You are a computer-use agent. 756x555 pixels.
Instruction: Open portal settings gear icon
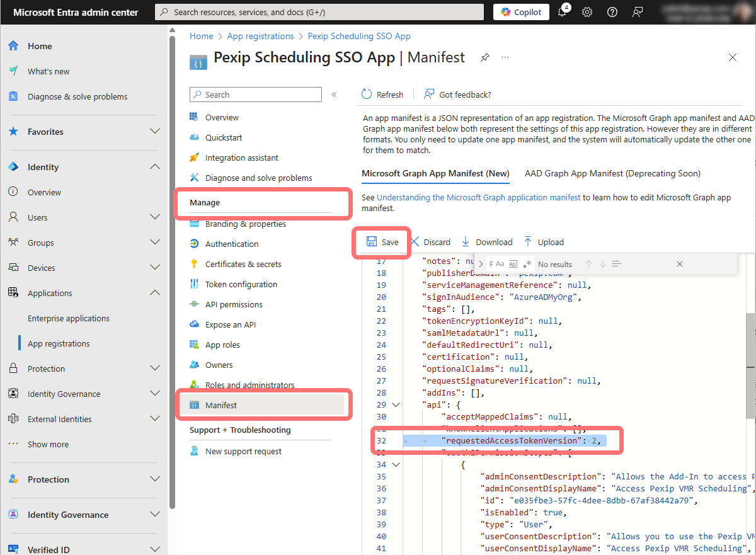[x=587, y=12]
